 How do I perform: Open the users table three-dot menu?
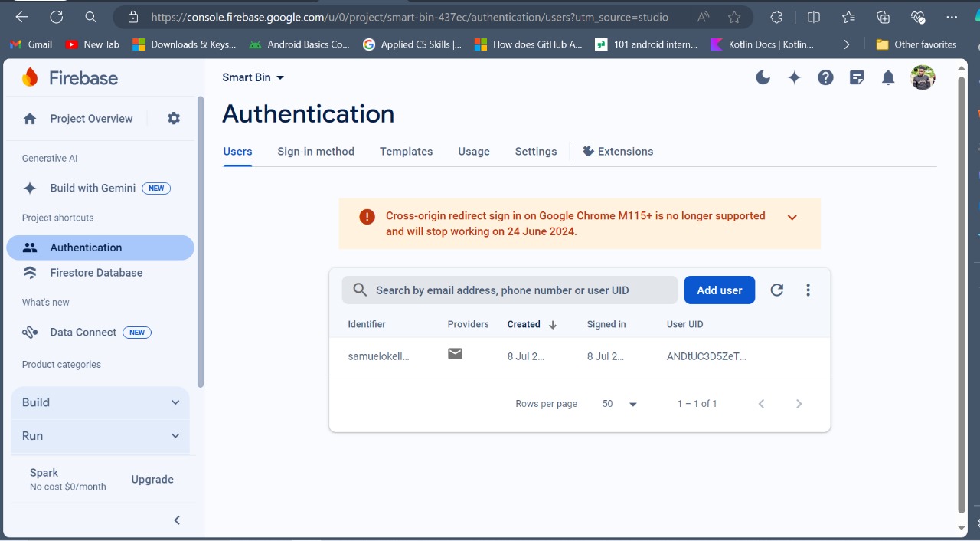coord(808,290)
